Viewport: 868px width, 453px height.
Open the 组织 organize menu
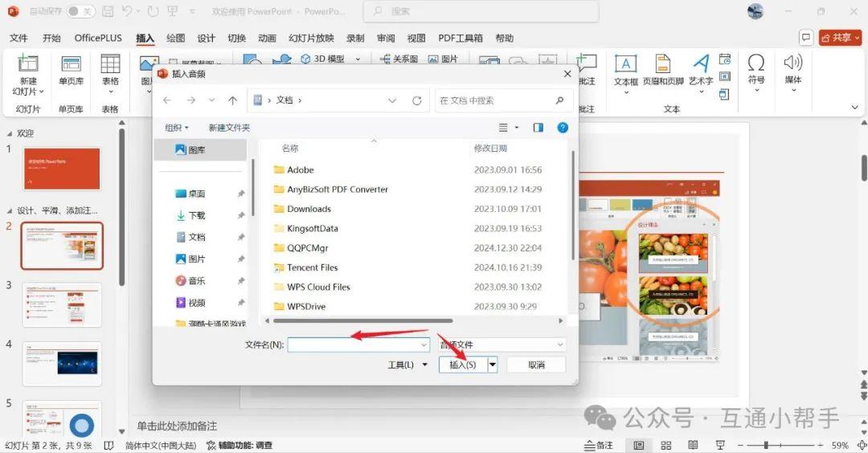[177, 128]
